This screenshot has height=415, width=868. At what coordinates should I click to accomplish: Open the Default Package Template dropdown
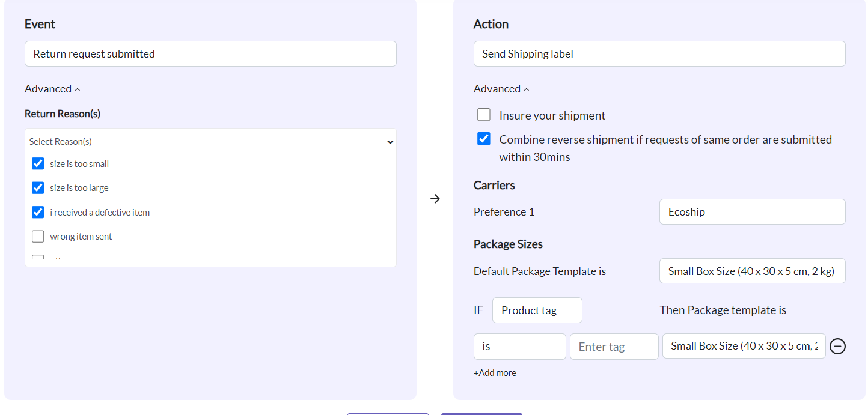tap(752, 271)
